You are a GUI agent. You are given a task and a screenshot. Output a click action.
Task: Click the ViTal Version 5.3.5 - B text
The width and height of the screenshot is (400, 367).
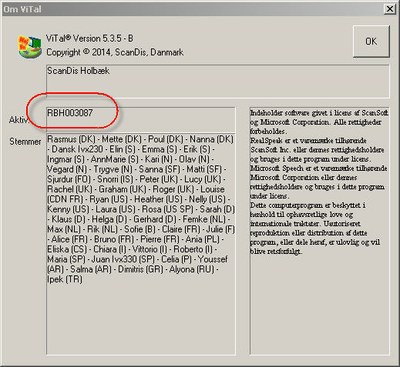pyautogui.click(x=90, y=38)
